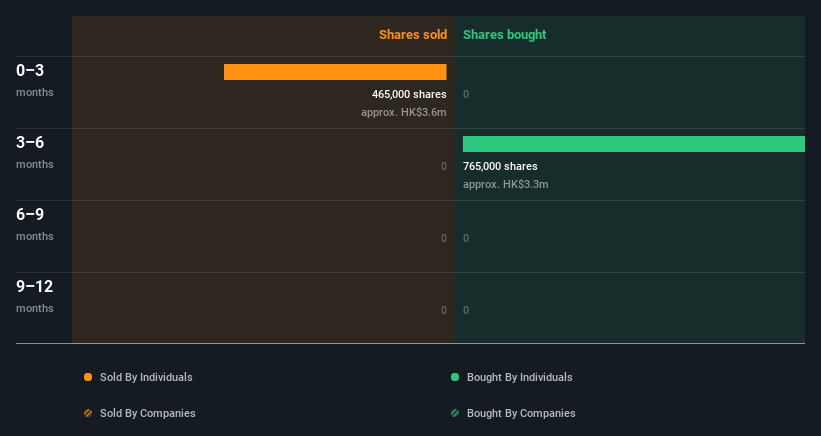The height and width of the screenshot is (436, 821).
Task: Click the approx. HK$3.6m value
Action: pos(404,113)
